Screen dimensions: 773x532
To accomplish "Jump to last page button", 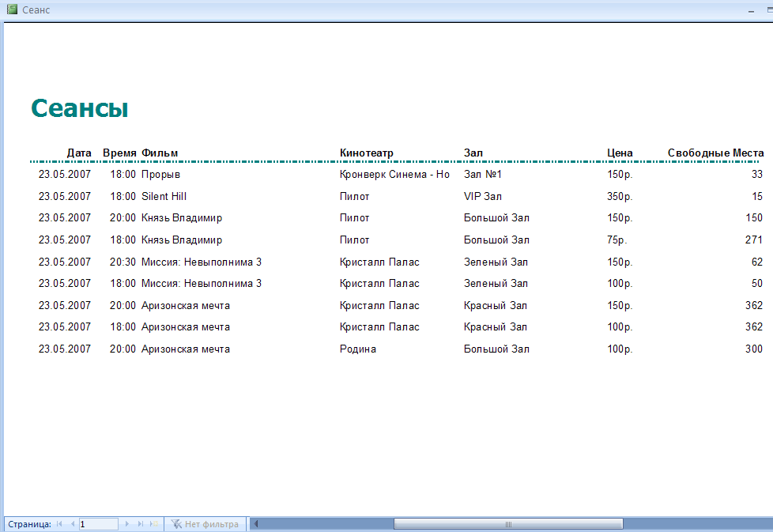I will 141,523.
